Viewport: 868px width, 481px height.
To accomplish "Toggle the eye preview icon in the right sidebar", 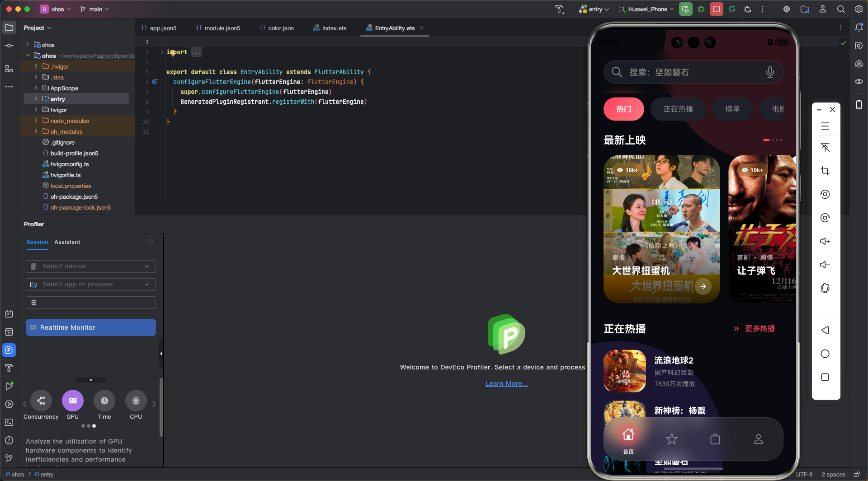I will point(859,82).
